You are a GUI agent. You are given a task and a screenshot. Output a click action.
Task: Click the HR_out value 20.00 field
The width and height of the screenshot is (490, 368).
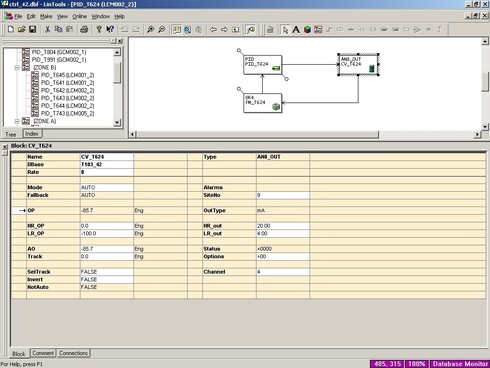(283, 226)
